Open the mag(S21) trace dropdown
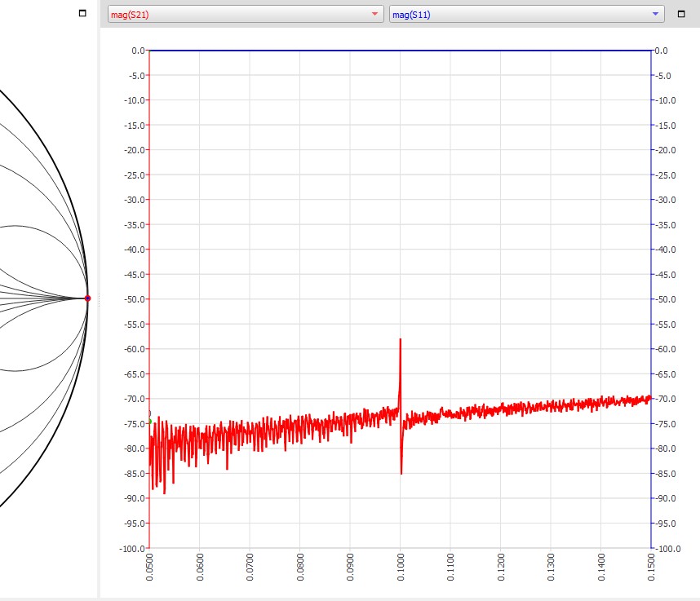The image size is (700, 601). click(x=246, y=15)
